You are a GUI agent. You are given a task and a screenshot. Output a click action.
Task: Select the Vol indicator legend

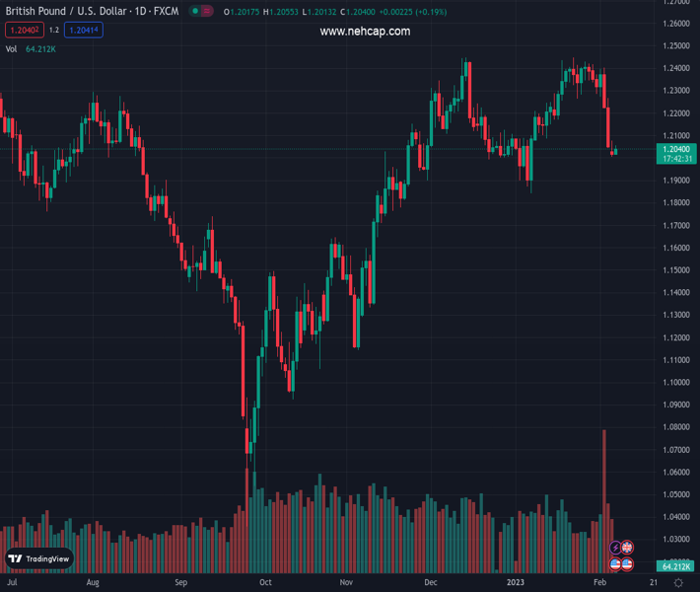tap(11, 48)
